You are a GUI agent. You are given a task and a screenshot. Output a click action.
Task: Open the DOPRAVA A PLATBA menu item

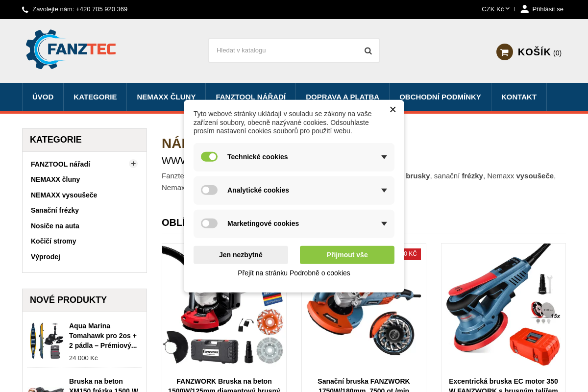343,97
